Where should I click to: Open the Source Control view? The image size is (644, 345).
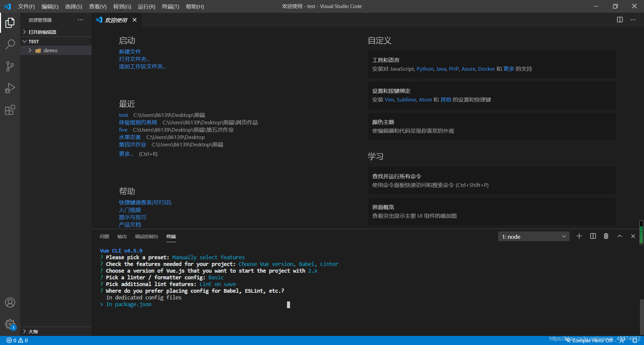[x=10, y=66]
